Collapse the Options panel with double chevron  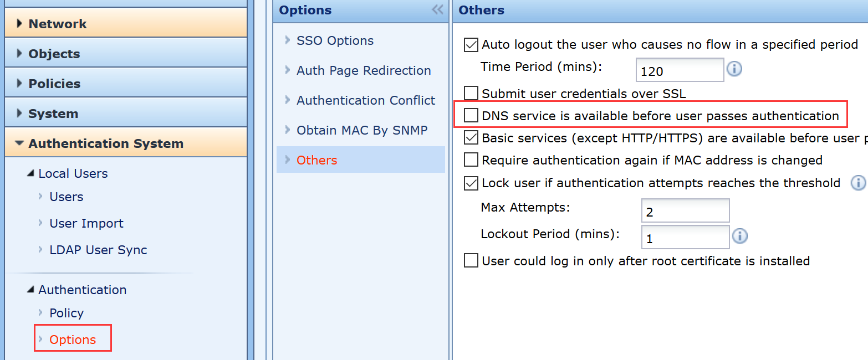point(437,10)
